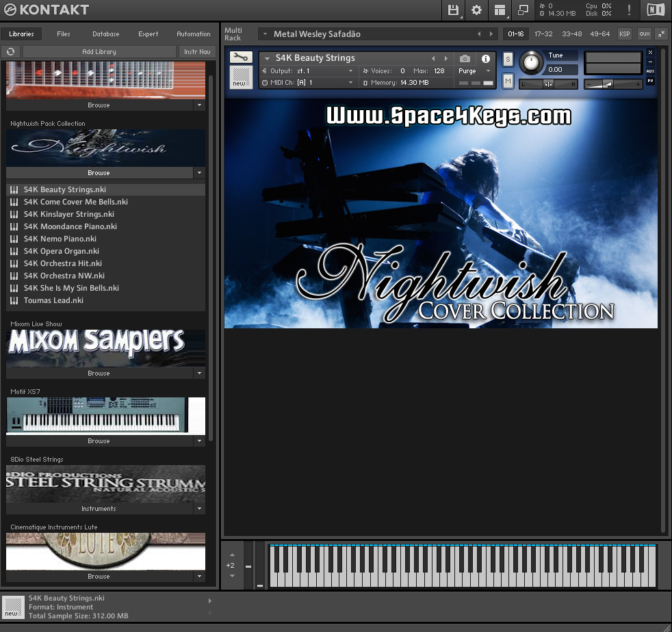
Task: Open the save/load disk menu
Action: [x=453, y=10]
